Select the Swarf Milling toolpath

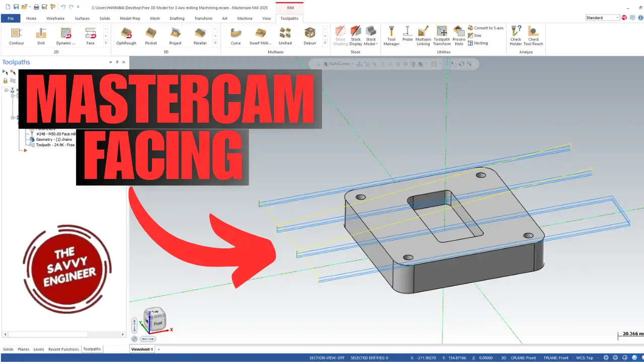point(260,36)
